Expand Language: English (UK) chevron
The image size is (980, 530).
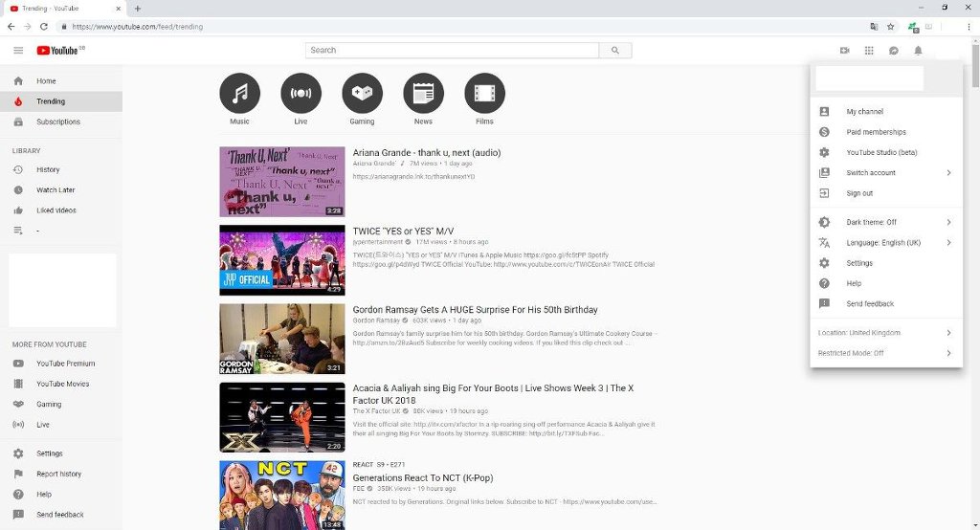pyautogui.click(x=948, y=242)
